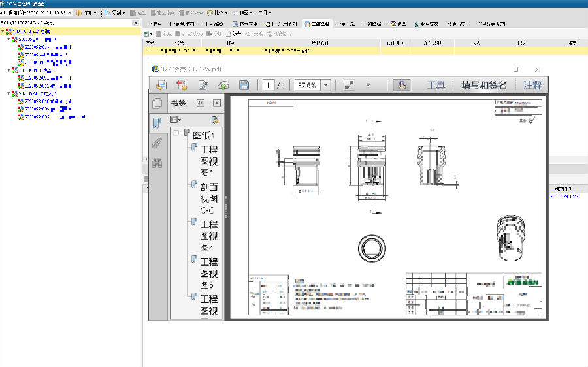Click the cloud upload icon in PDF toolbar
This screenshot has height=367, width=588.
(223, 86)
